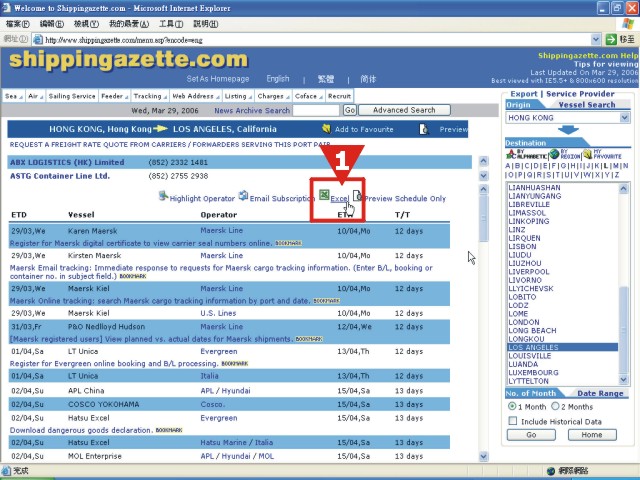The width and height of the screenshot is (640, 480).
Task: Click the Windows logo throbber icon
Action: coord(628,24)
